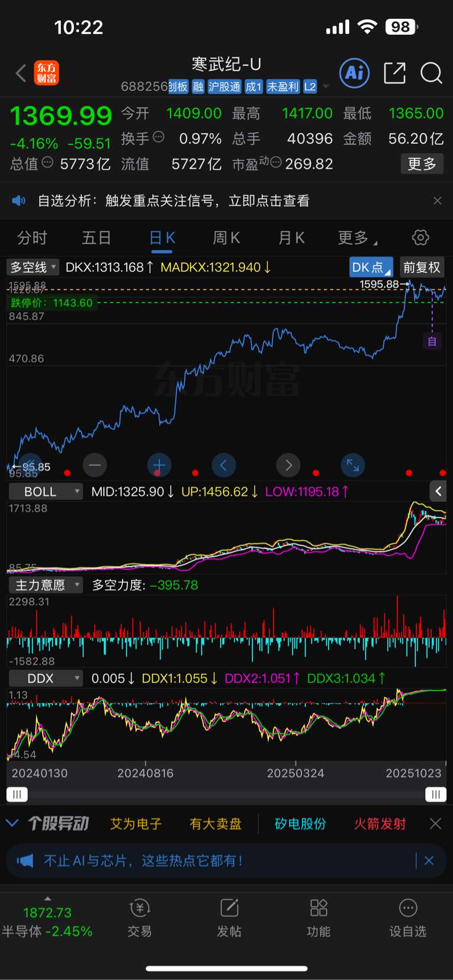
Task: Expand 个股异动 chevron
Action: point(12,823)
